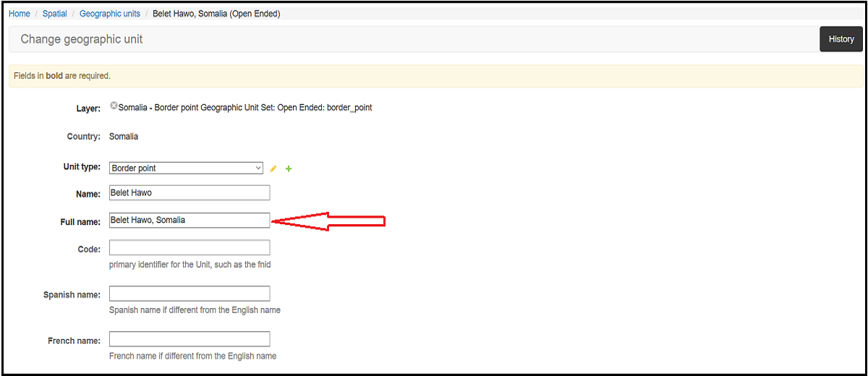Image resolution: width=868 pixels, height=376 pixels.
Task: Add a new unit type with green plus
Action: [x=289, y=168]
